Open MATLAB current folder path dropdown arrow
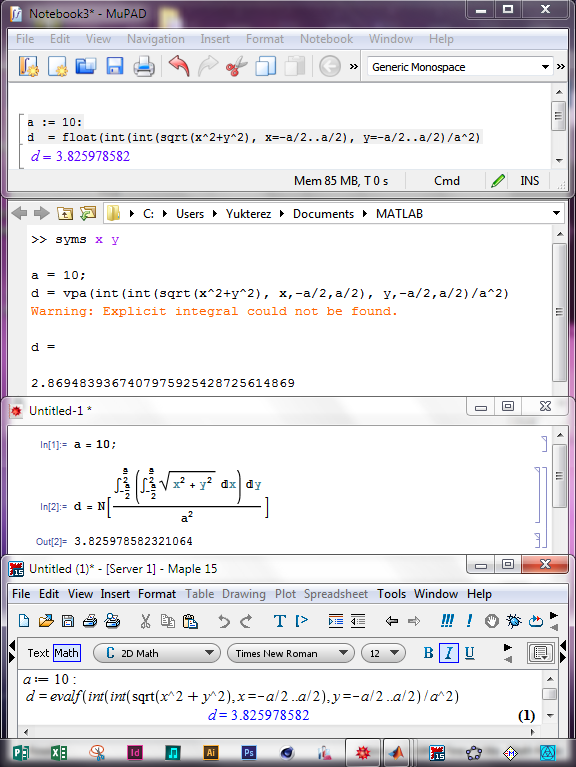The width and height of the screenshot is (576, 767). point(556,213)
